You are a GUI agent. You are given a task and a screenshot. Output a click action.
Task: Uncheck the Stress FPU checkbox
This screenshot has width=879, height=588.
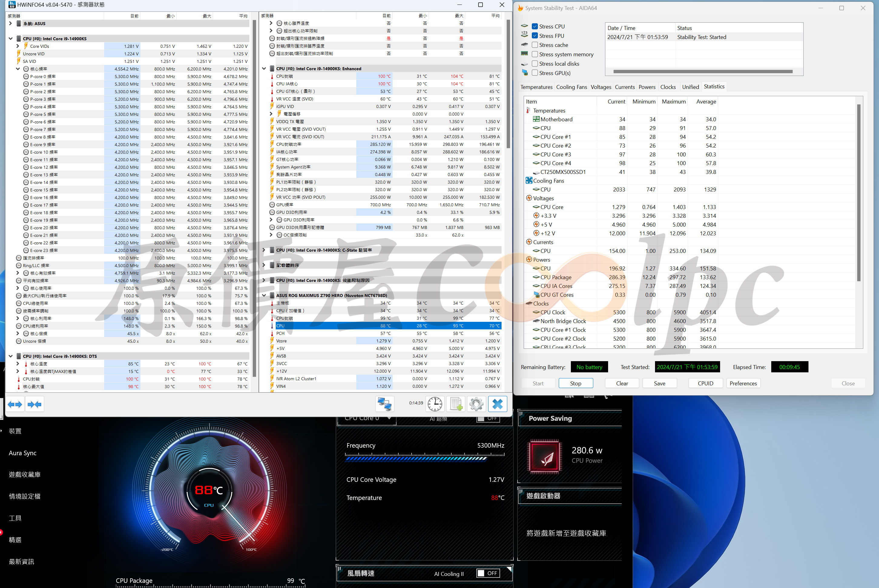[x=535, y=36]
